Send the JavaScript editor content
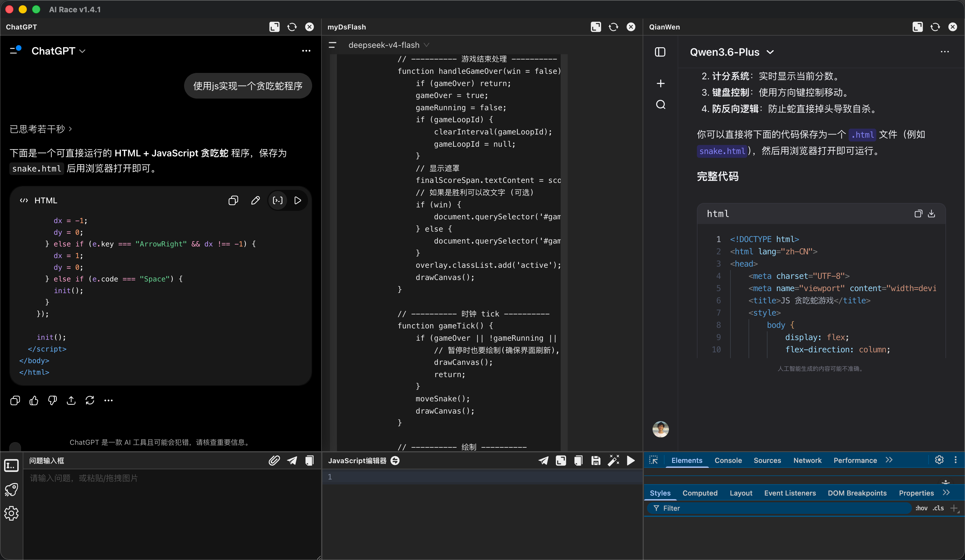This screenshot has height=560, width=965. click(543, 461)
